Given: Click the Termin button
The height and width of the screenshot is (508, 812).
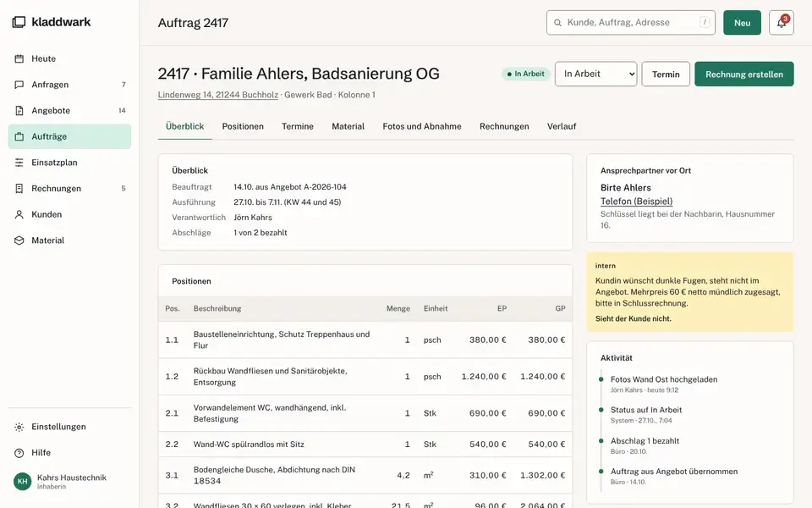Looking at the screenshot, I should coord(666,74).
